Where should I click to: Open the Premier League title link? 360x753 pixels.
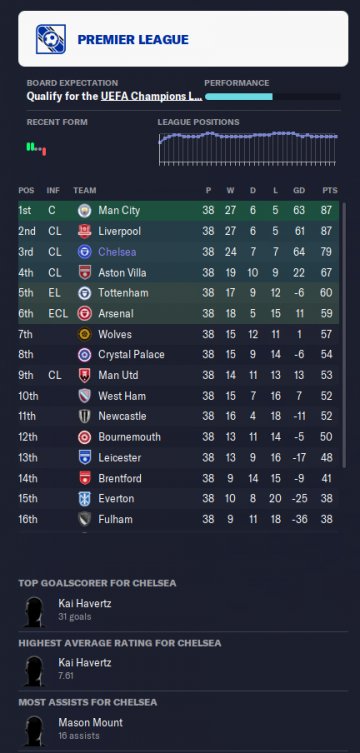point(133,39)
